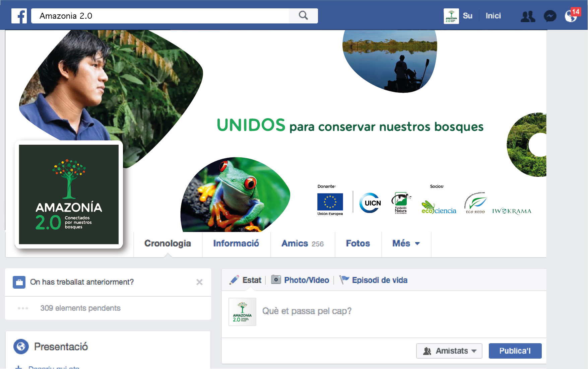Click the notifications badge showing 14
Image resolution: width=588 pixels, height=369 pixels.
576,12
